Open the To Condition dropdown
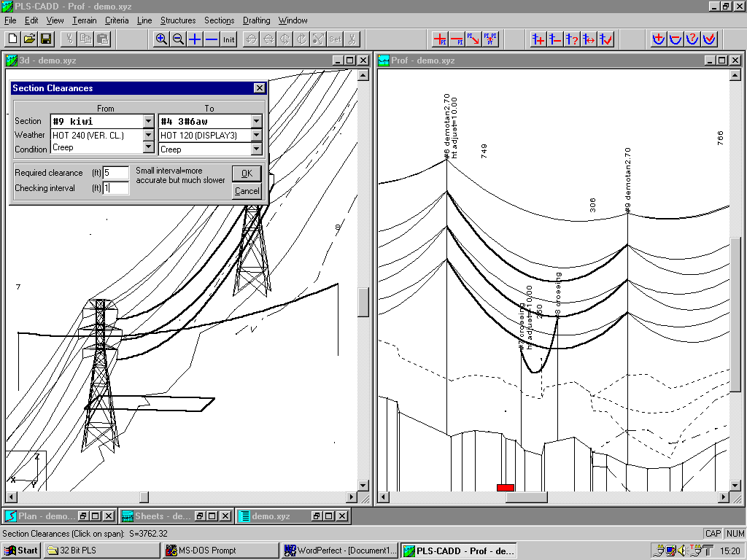This screenshot has height=560, width=747. [x=257, y=149]
